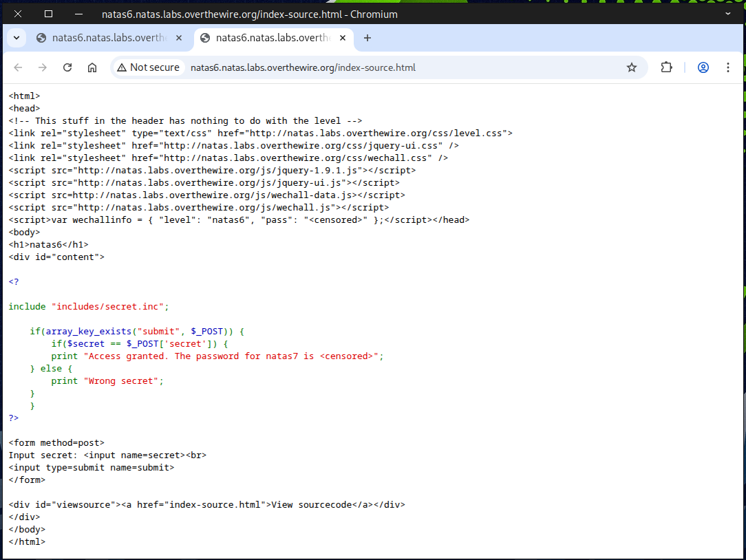Add a new tab with plus button

point(367,38)
